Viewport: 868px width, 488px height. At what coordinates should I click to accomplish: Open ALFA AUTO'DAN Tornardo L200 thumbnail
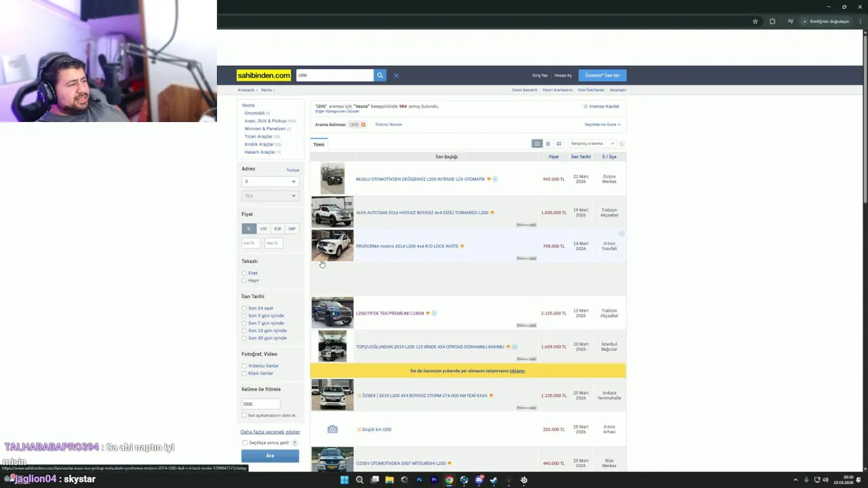coord(332,212)
